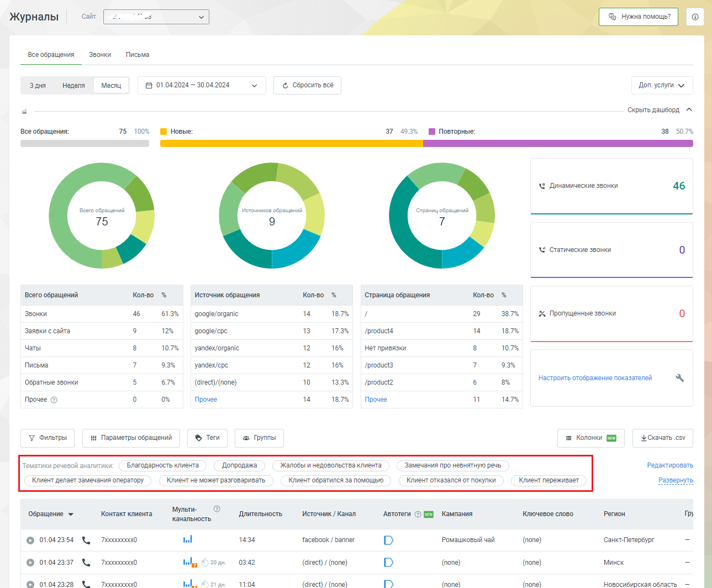Open the Группы button
The image size is (712, 588).
[x=259, y=438]
